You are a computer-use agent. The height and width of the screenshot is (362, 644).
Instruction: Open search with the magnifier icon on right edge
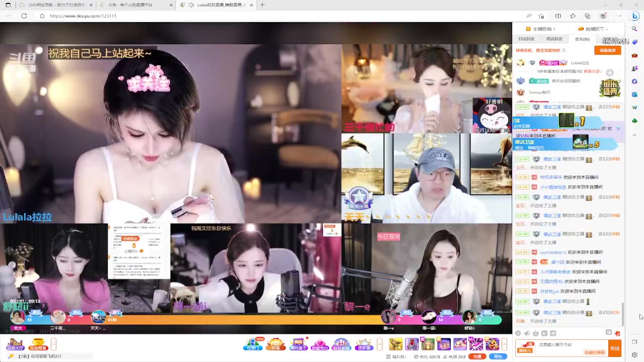(634, 29)
